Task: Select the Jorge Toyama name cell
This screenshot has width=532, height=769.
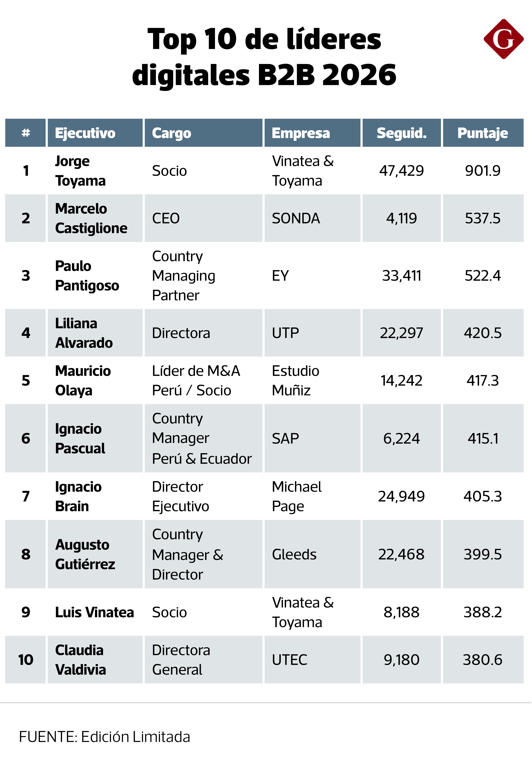Action: (80, 171)
